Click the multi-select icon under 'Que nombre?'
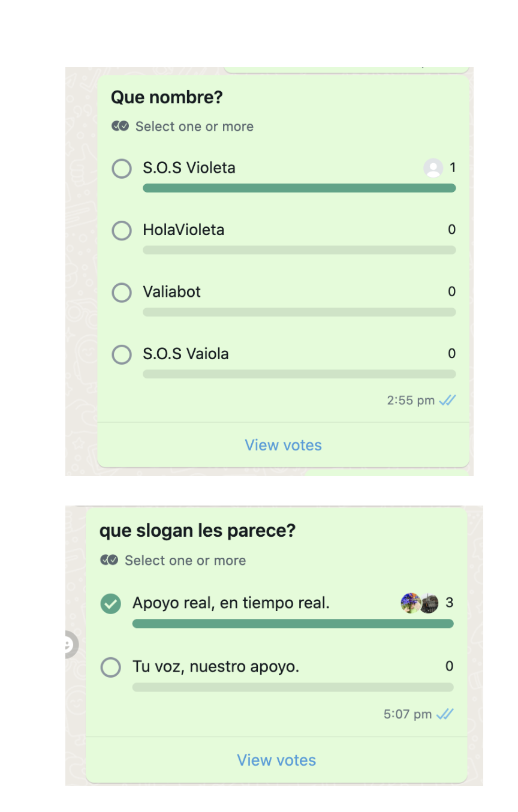The height and width of the screenshot is (812, 518). [120, 126]
